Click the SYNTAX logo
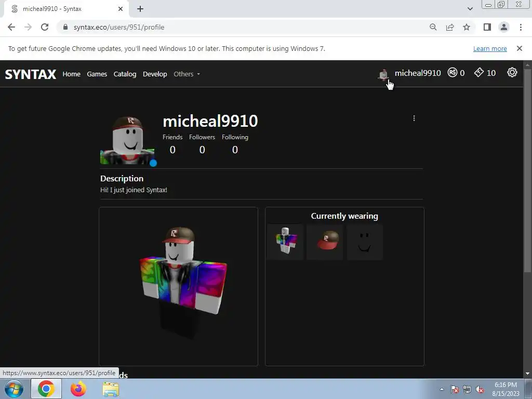 (31, 74)
